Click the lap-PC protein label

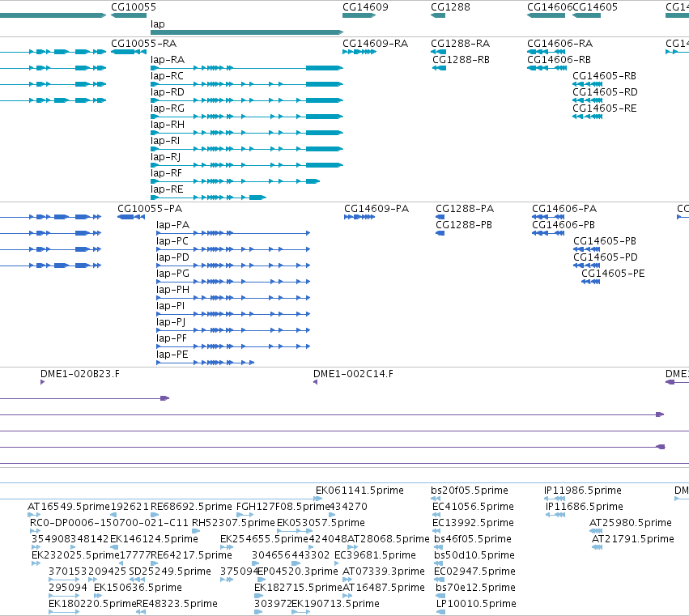point(172,241)
